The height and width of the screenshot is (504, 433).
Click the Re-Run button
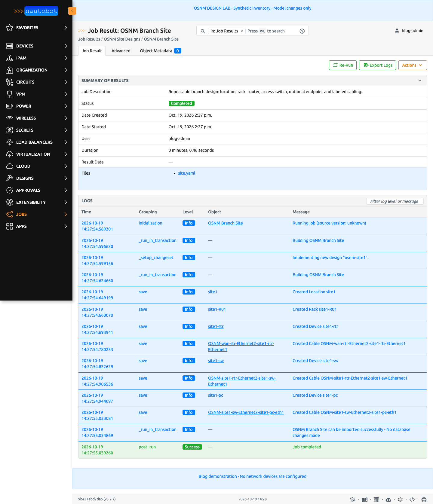(x=343, y=65)
